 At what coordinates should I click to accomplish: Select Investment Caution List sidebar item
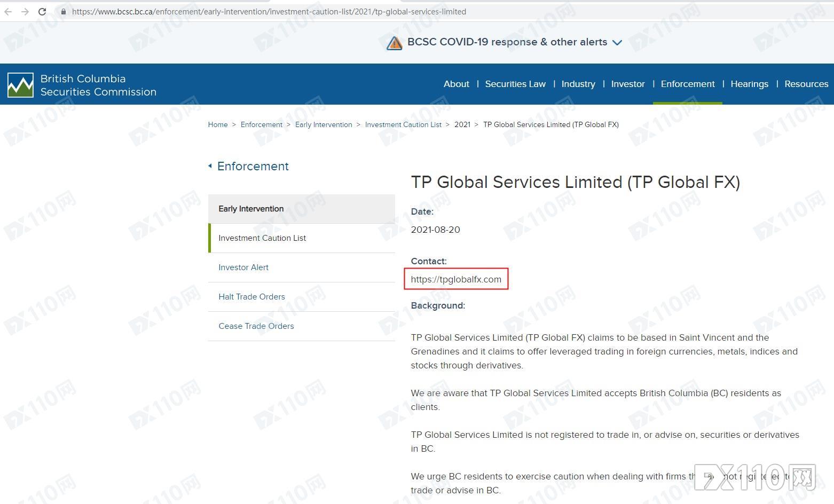(x=302, y=238)
